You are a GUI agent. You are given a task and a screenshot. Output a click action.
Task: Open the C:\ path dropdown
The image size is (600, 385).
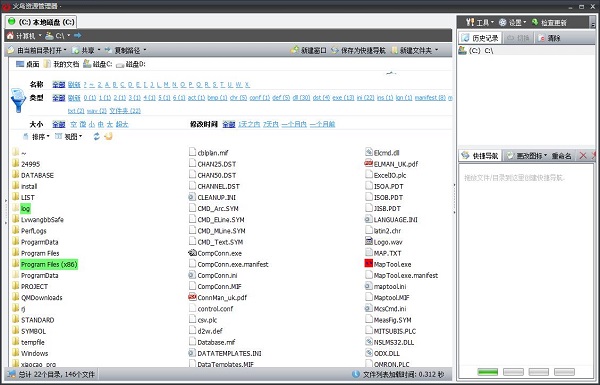[69, 36]
